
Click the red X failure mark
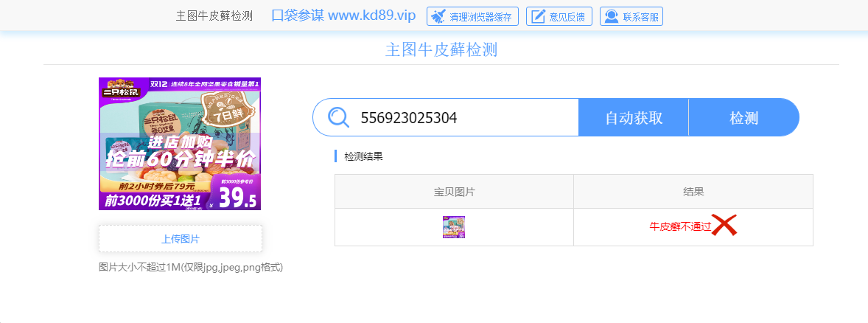pos(724,226)
